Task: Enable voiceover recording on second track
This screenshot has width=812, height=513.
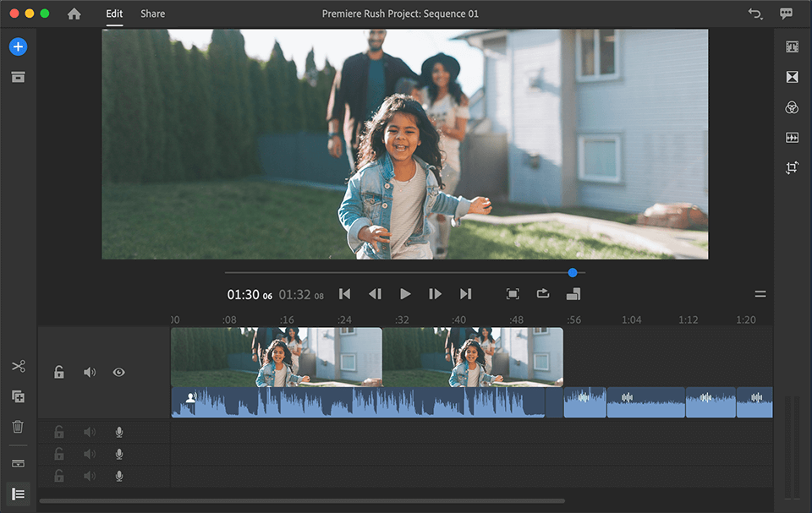Action: pyautogui.click(x=119, y=432)
